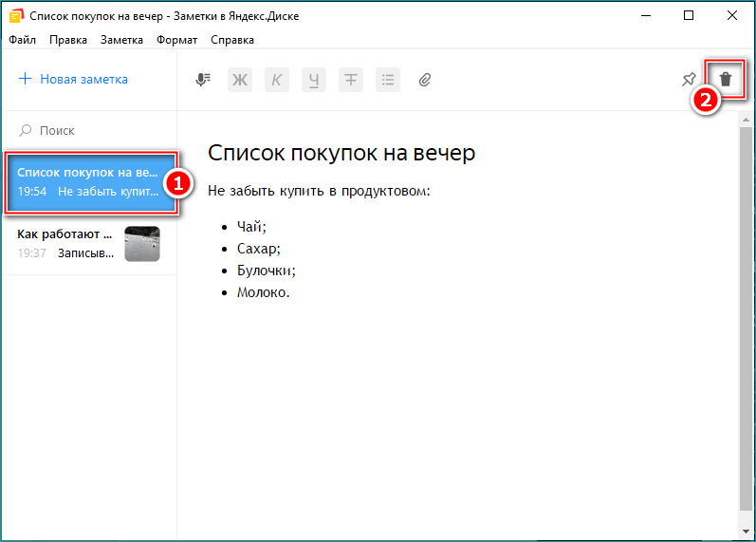
Task: Click the list item Сахар;
Action: click(258, 249)
